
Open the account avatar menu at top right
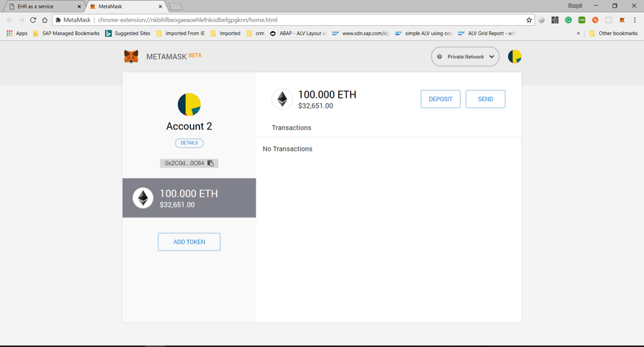(x=515, y=56)
